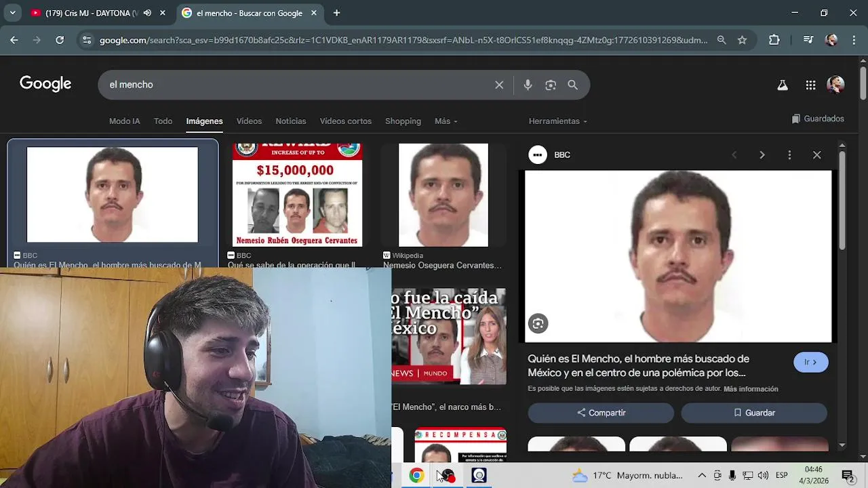Viewport: 868px width, 488px height.
Task: Expand the Más dropdown
Action: [446, 121]
